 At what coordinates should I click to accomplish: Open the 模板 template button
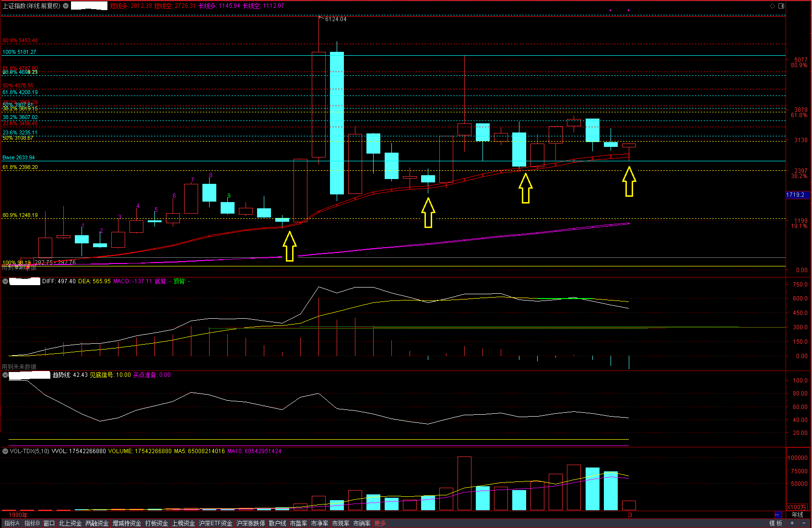(776, 523)
